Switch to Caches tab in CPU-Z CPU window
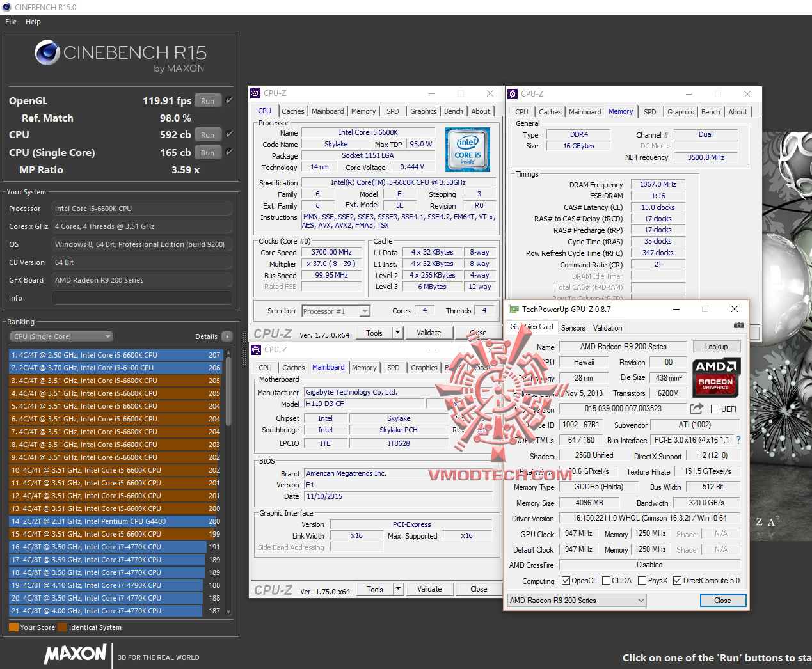This screenshot has width=812, height=669. coord(293,111)
